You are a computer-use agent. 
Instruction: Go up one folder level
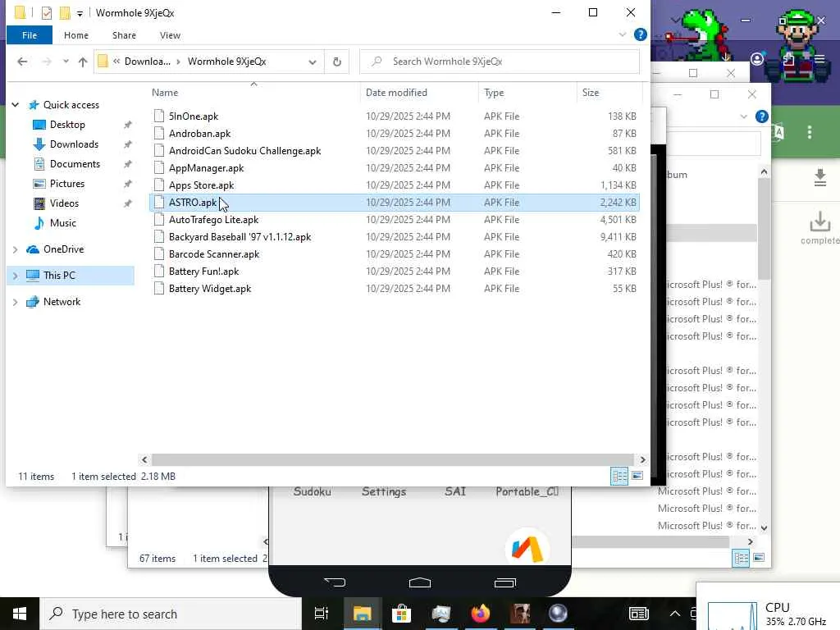click(83, 62)
